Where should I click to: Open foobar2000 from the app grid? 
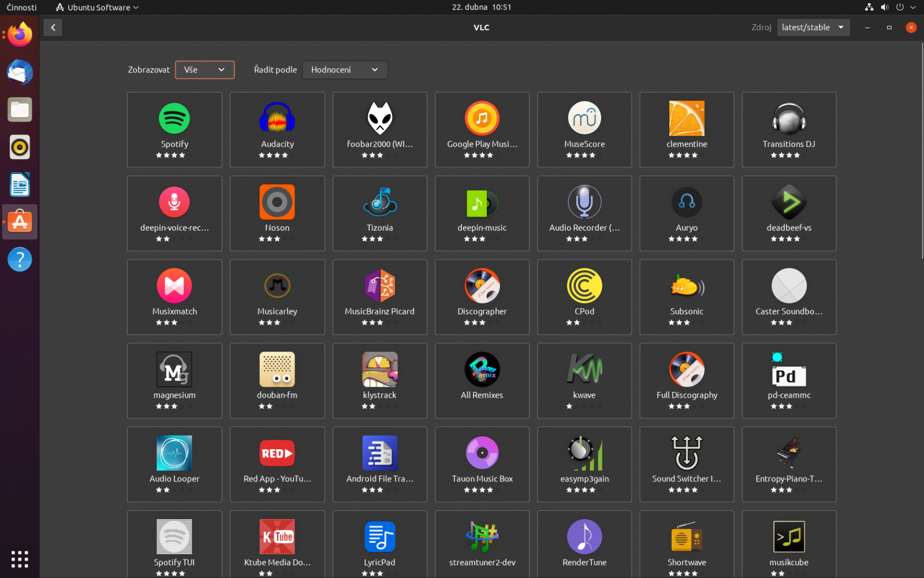pos(379,129)
